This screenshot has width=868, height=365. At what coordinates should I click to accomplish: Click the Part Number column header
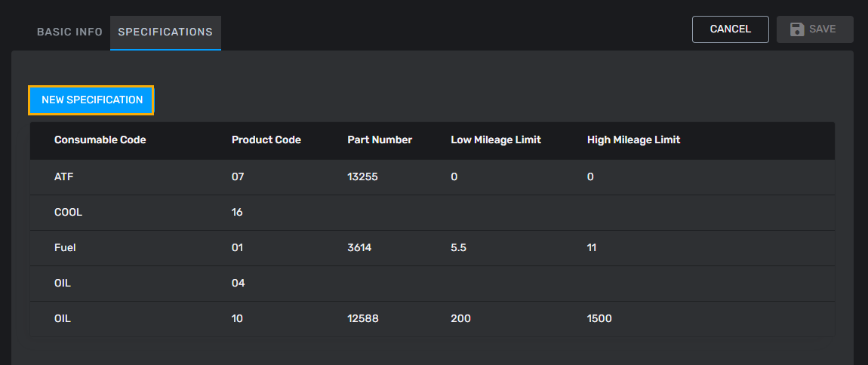(x=379, y=140)
